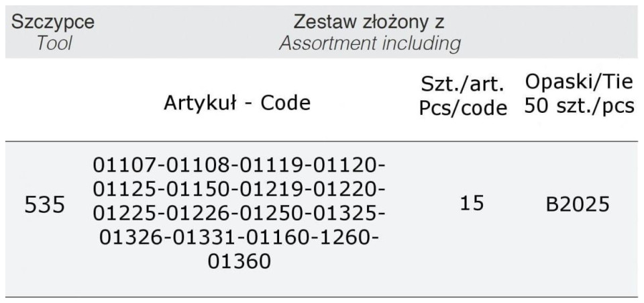This screenshot has width=644, height=303.
Task: Select the 50 szt./pcs header text
Action: pyautogui.click(x=580, y=106)
